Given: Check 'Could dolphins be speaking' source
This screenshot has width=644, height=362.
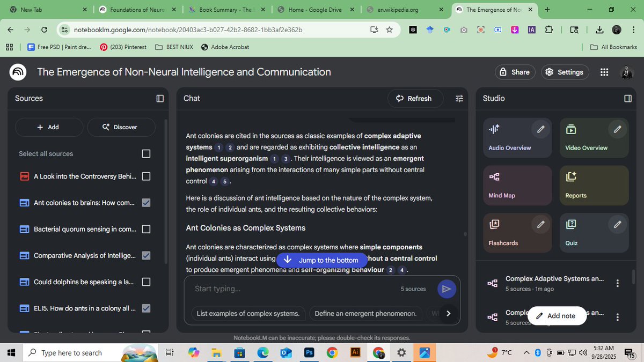Looking at the screenshot, I should pyautogui.click(x=146, y=282).
